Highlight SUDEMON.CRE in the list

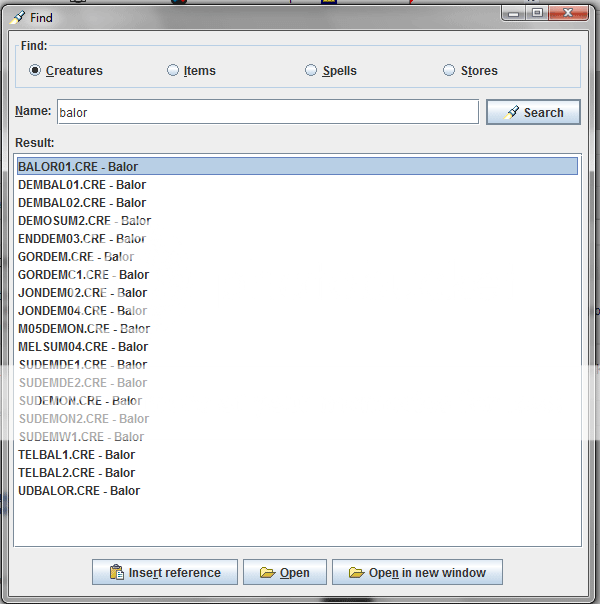click(79, 401)
